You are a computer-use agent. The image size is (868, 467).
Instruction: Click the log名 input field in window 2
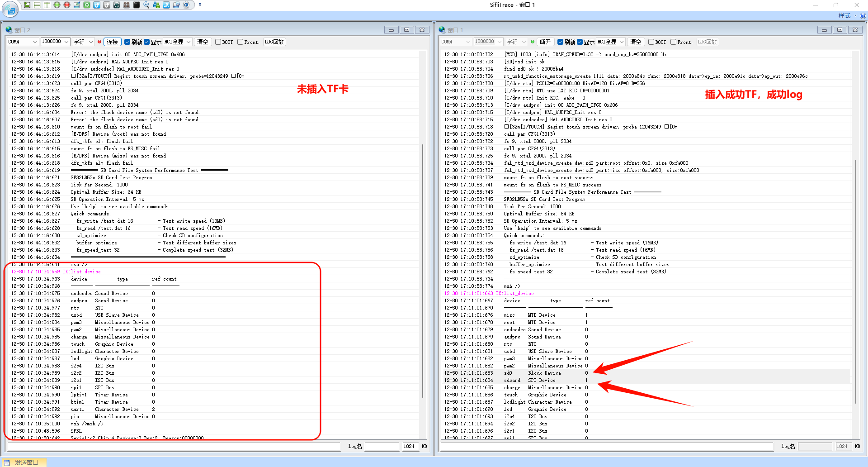pyautogui.click(x=382, y=447)
